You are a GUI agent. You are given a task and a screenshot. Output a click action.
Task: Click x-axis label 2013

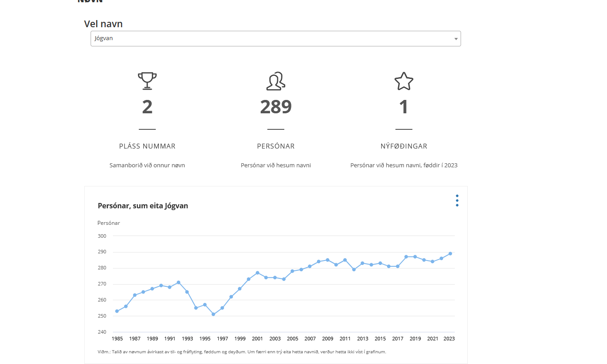click(x=363, y=339)
